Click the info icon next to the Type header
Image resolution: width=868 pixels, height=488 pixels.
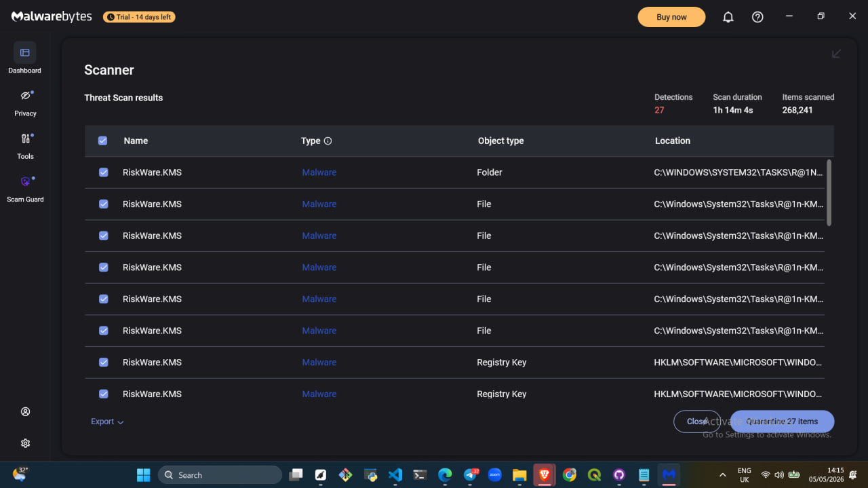pyautogui.click(x=328, y=141)
